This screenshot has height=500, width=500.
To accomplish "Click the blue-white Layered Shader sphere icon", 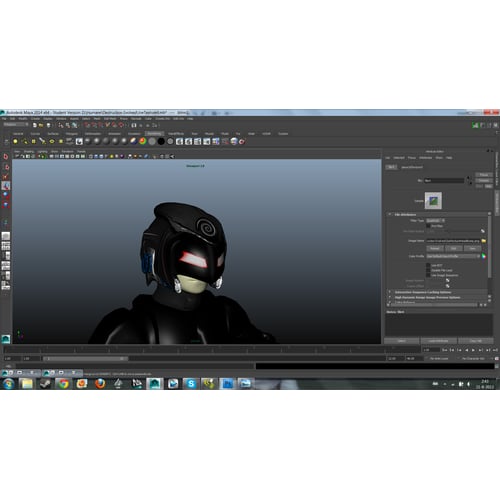I will [x=133, y=141].
